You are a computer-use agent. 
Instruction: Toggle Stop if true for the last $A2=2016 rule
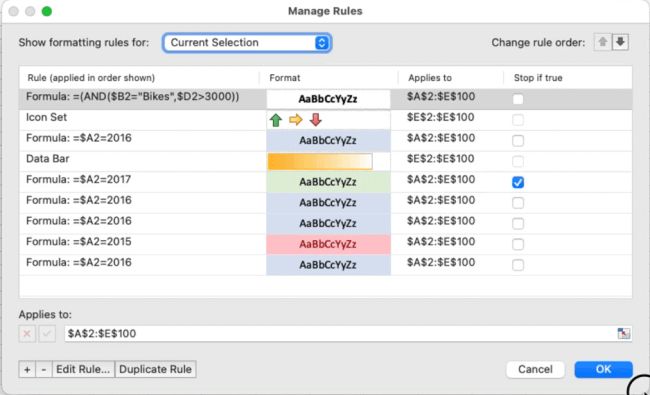(518, 265)
